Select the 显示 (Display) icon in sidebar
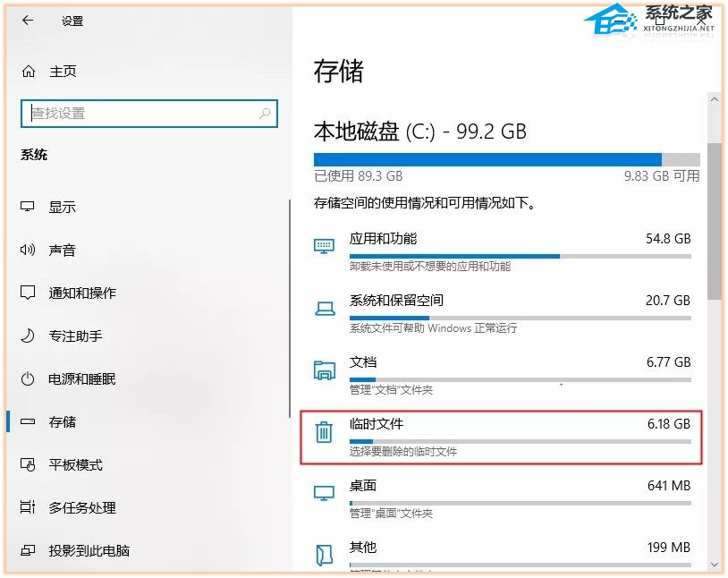Image resolution: width=728 pixels, height=578 pixels. tap(29, 207)
